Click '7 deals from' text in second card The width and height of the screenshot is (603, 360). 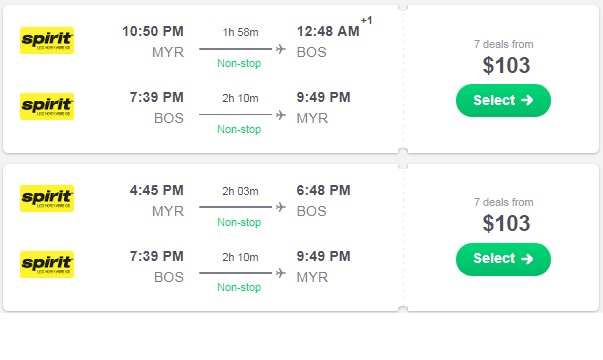503,202
